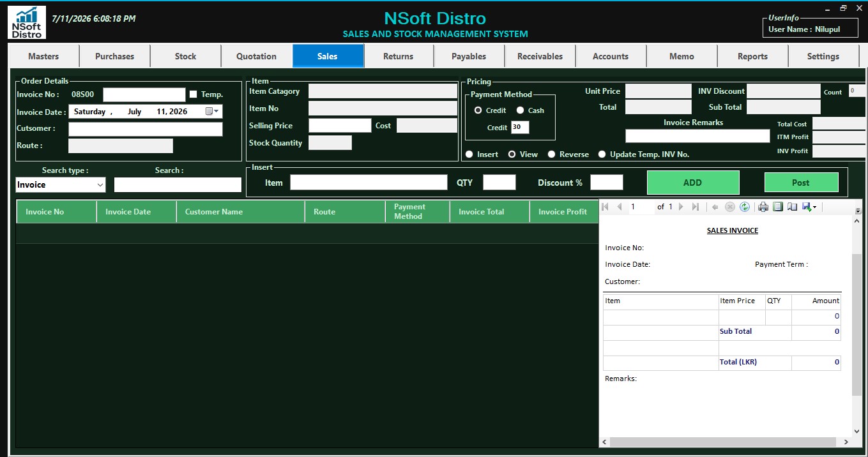868x457 pixels.
Task: Click the report vertical scrollbar thumb
Action: tap(857, 324)
